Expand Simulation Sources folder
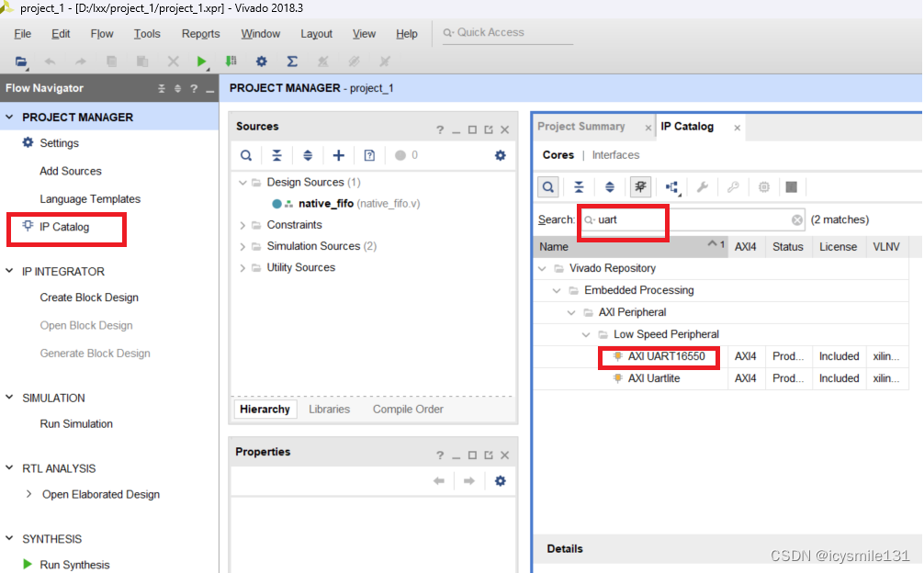Image resolution: width=924 pixels, height=573 pixels. 242,246
